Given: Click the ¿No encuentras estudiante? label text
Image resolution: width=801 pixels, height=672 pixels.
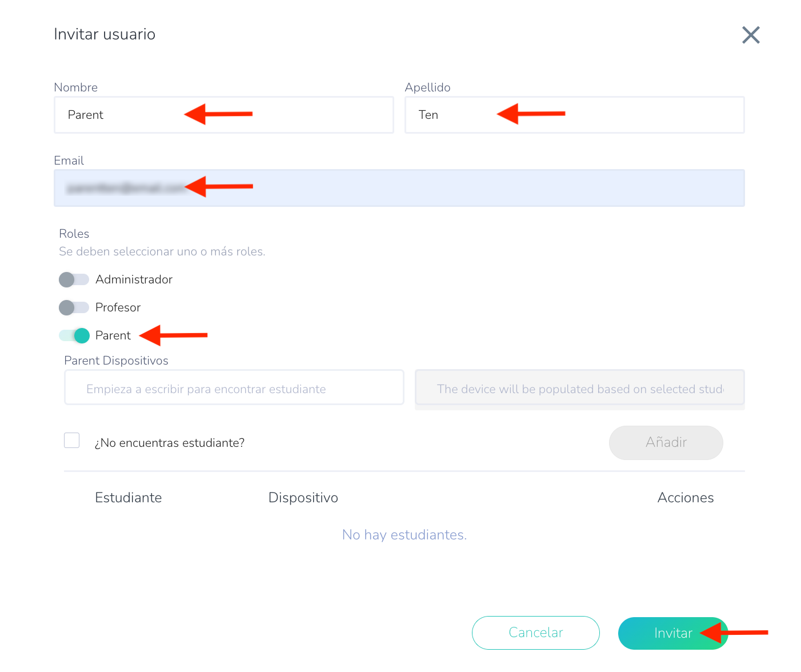Looking at the screenshot, I should pyautogui.click(x=170, y=443).
